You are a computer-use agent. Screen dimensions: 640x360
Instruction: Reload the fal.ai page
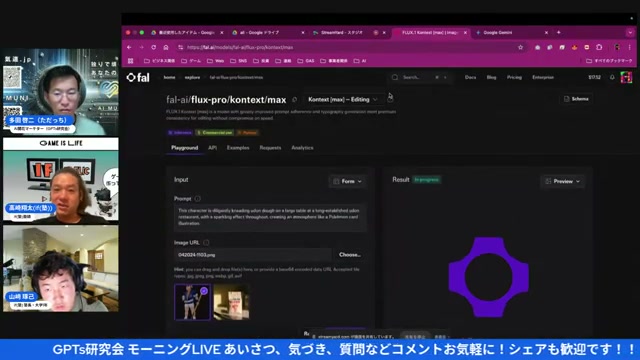pos(153,47)
